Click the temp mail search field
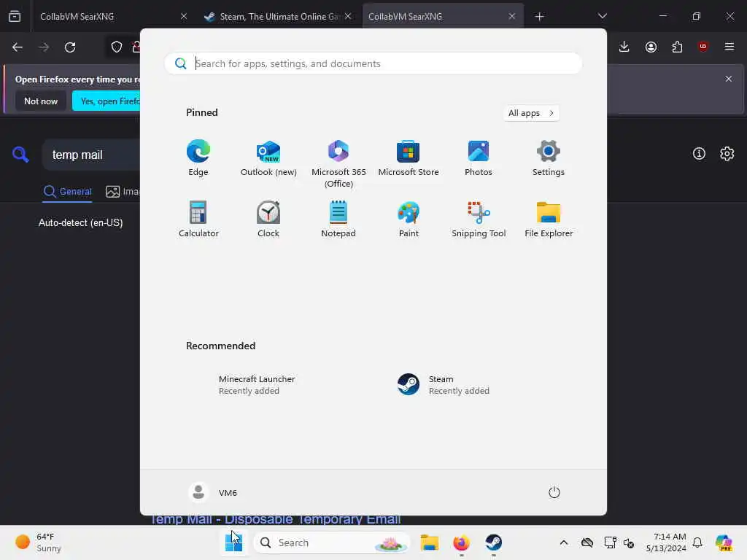This screenshot has height=560, width=747. point(91,155)
